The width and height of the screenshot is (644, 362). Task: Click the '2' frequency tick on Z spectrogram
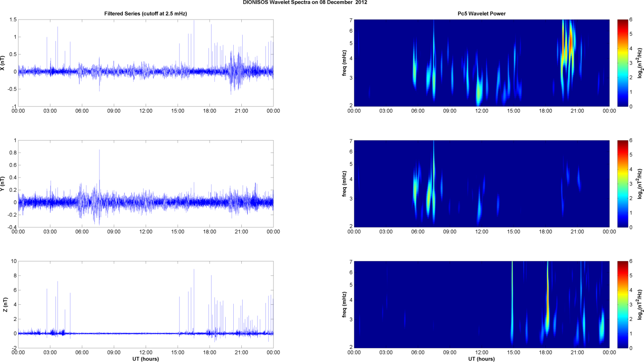click(351, 347)
